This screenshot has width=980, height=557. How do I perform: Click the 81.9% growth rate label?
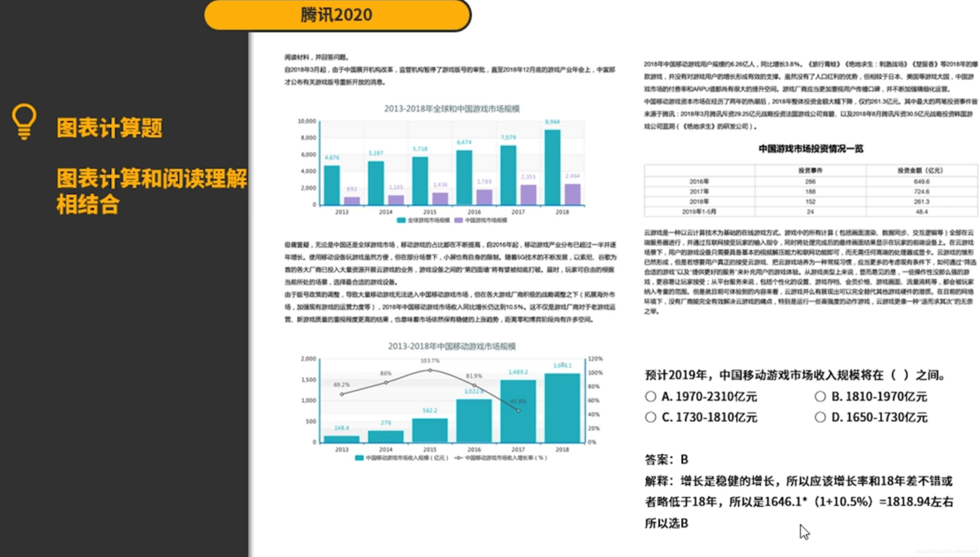(474, 376)
